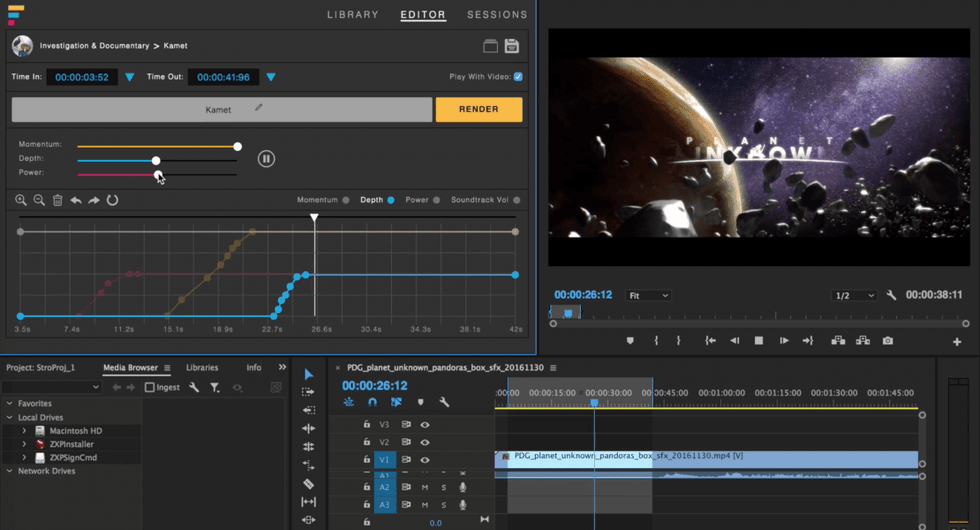This screenshot has height=530, width=980.
Task: Open the Libraries panel tab
Action: (x=202, y=368)
